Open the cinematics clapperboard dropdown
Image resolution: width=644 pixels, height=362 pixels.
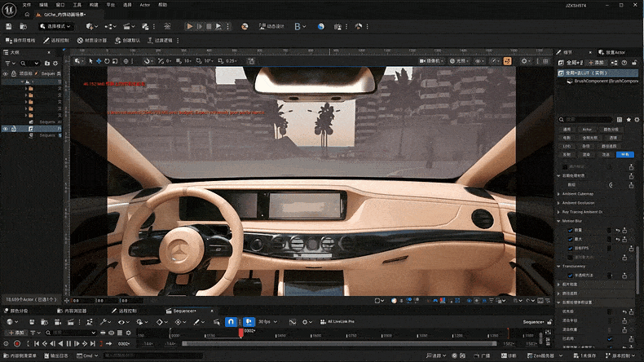pyautogui.click(x=129, y=26)
